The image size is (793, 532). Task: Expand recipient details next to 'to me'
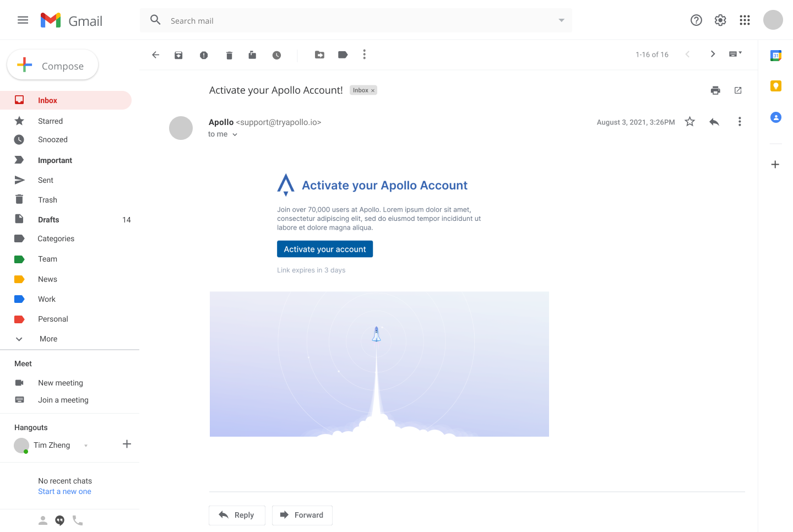[235, 134]
